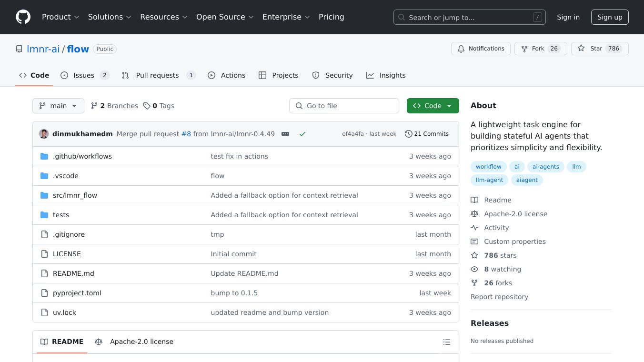Open the Pull requests tab
Screen dimensions: 644x362
click(158, 75)
